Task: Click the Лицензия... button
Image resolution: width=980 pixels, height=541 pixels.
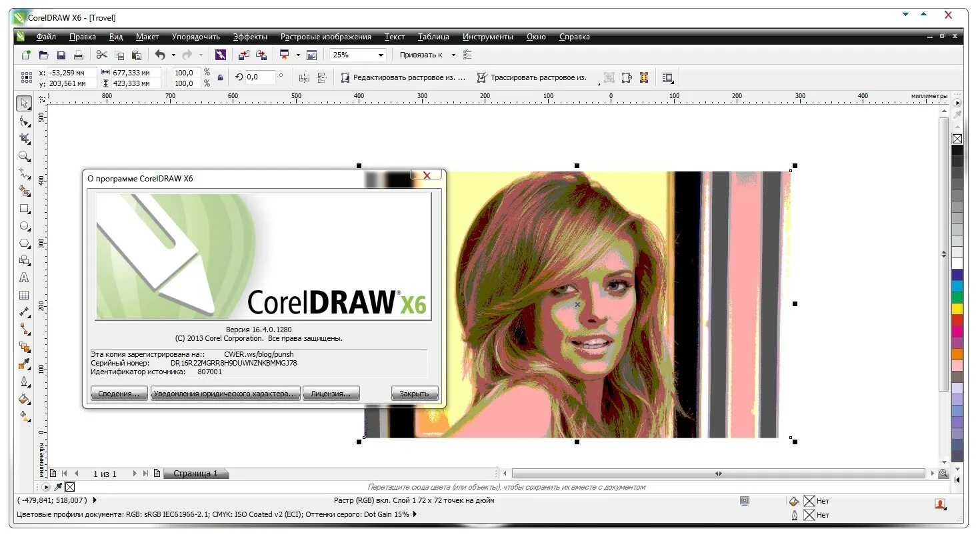Action: pyautogui.click(x=331, y=394)
